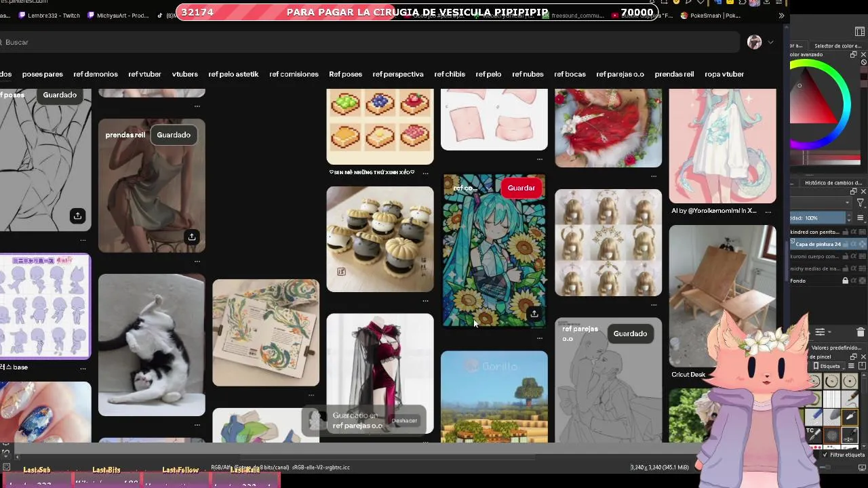Toggle alpha inherit on michy medias layer

(x=854, y=268)
